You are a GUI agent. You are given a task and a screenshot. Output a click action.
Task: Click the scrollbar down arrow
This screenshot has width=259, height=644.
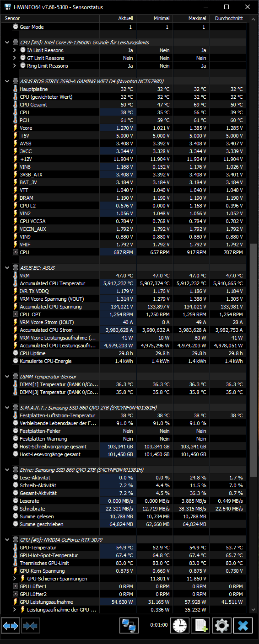[253, 609]
